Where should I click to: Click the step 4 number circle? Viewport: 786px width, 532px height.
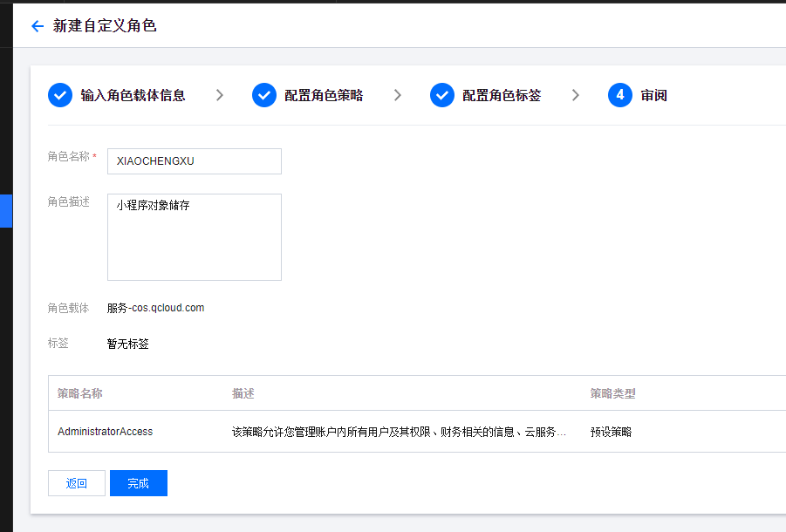pyautogui.click(x=620, y=95)
